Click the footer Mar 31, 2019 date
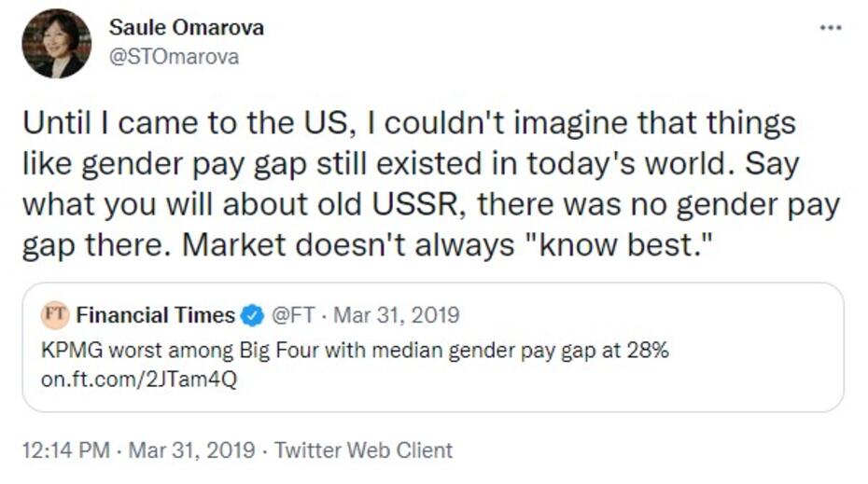The image size is (868, 484). tap(190, 450)
